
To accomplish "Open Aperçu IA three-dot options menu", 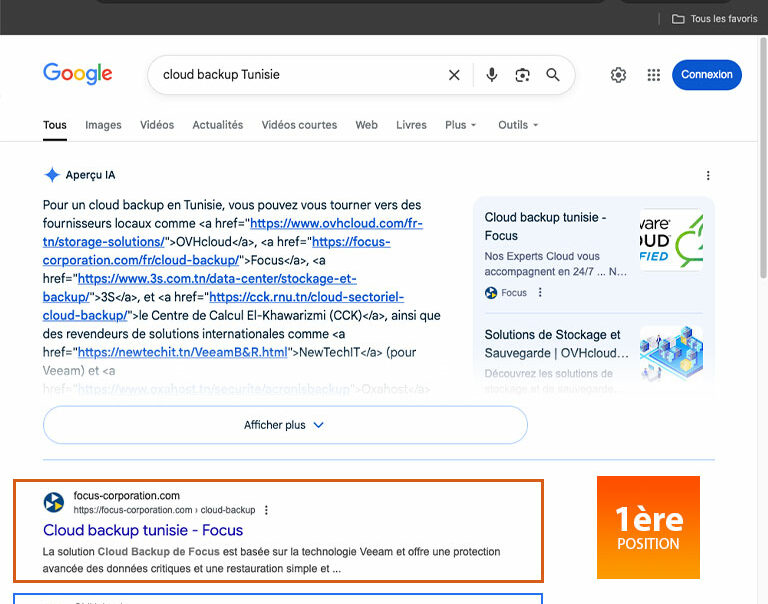I will coord(708,175).
